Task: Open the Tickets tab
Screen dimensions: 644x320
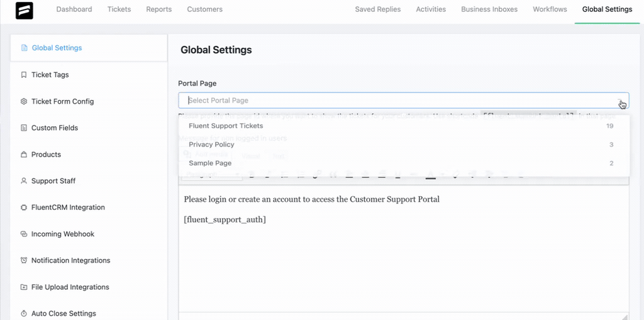Action: (x=119, y=9)
